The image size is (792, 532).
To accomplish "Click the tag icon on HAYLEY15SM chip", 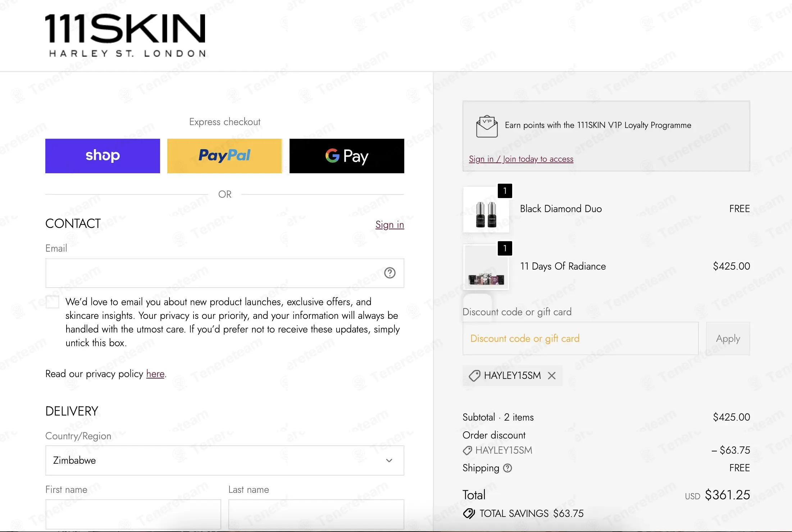I will point(474,376).
